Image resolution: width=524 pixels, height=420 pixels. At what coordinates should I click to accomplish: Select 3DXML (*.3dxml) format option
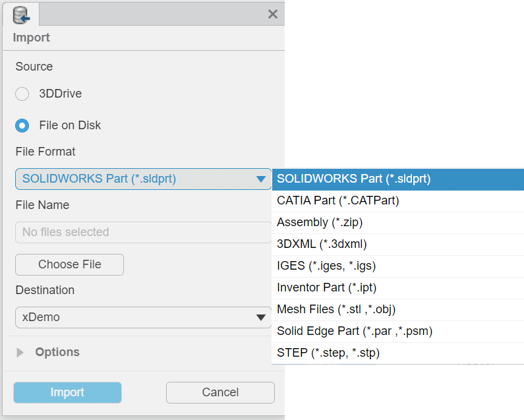(x=397, y=244)
